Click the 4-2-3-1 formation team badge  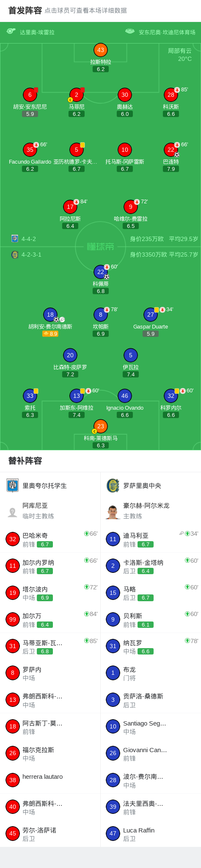tap(15, 255)
